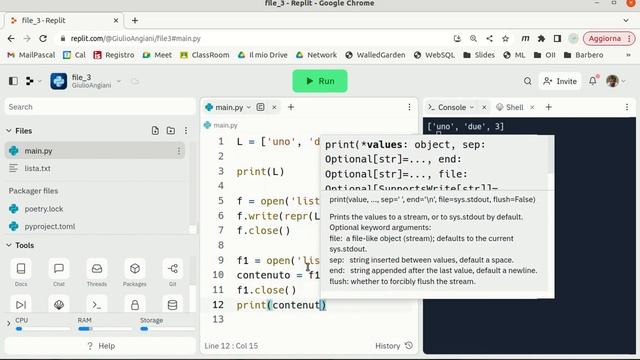Open the Packages tool
Image resolution: width=640 pixels, height=360 pixels.
pyautogui.click(x=135, y=273)
